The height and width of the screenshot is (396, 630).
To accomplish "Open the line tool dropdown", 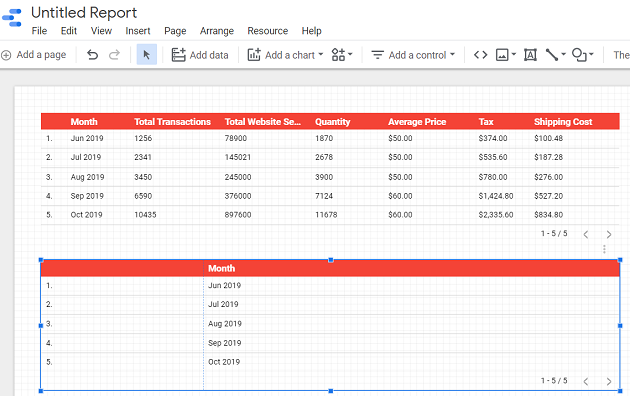I will click(556, 55).
